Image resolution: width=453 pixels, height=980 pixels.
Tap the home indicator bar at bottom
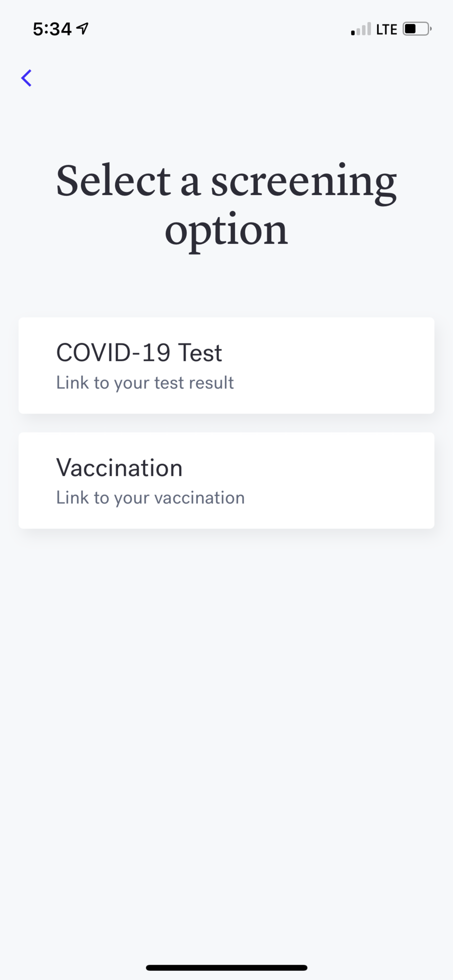[x=226, y=968]
